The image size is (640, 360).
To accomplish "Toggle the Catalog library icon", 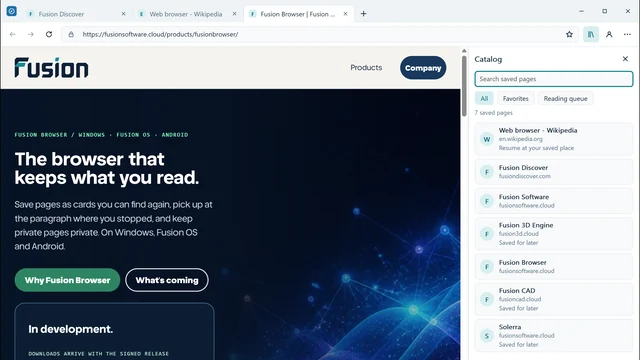I will [591, 34].
